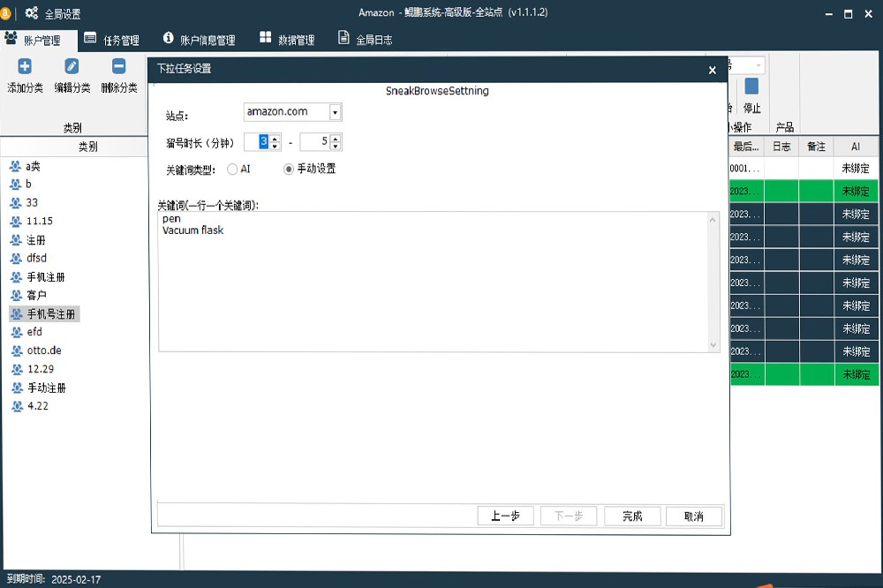Click the maximum 留号时长 field showing 5
The height and width of the screenshot is (588, 883).
(x=315, y=142)
